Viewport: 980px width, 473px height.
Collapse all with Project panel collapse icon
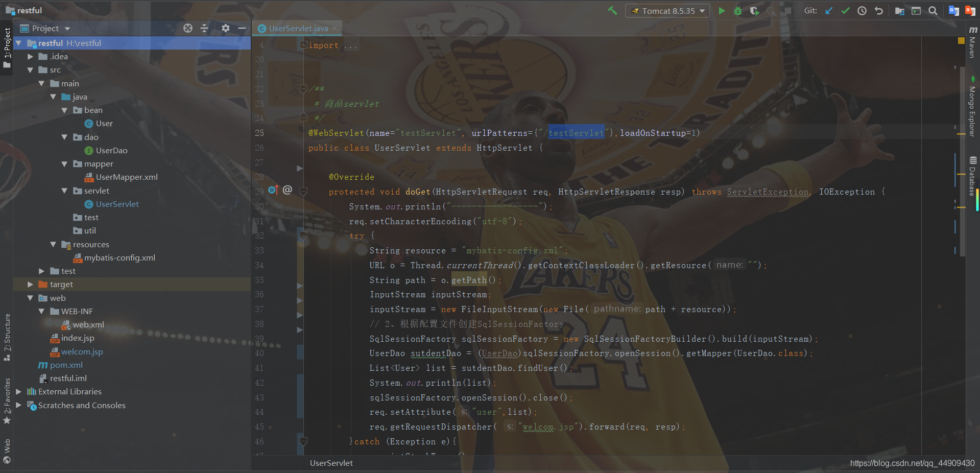tap(204, 28)
